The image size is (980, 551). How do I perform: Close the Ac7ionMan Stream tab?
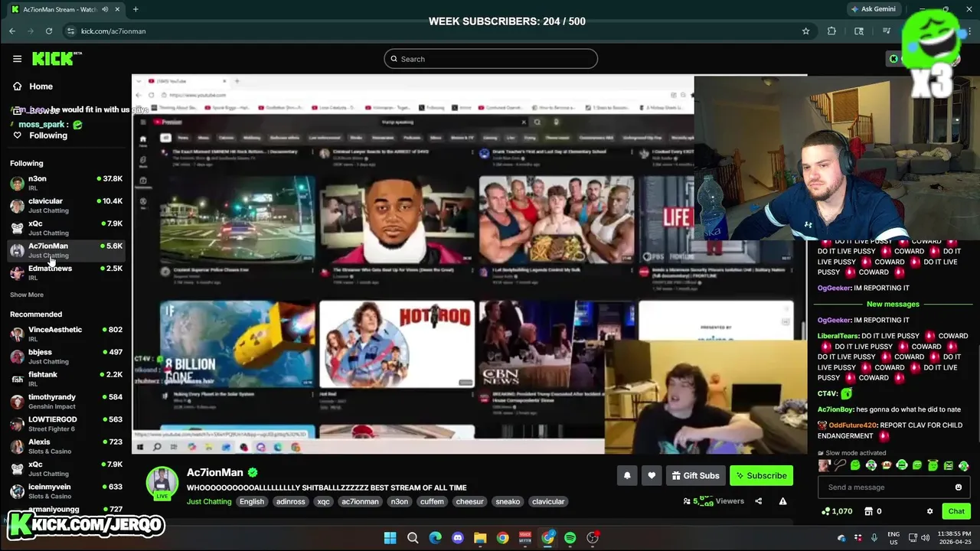(x=119, y=9)
